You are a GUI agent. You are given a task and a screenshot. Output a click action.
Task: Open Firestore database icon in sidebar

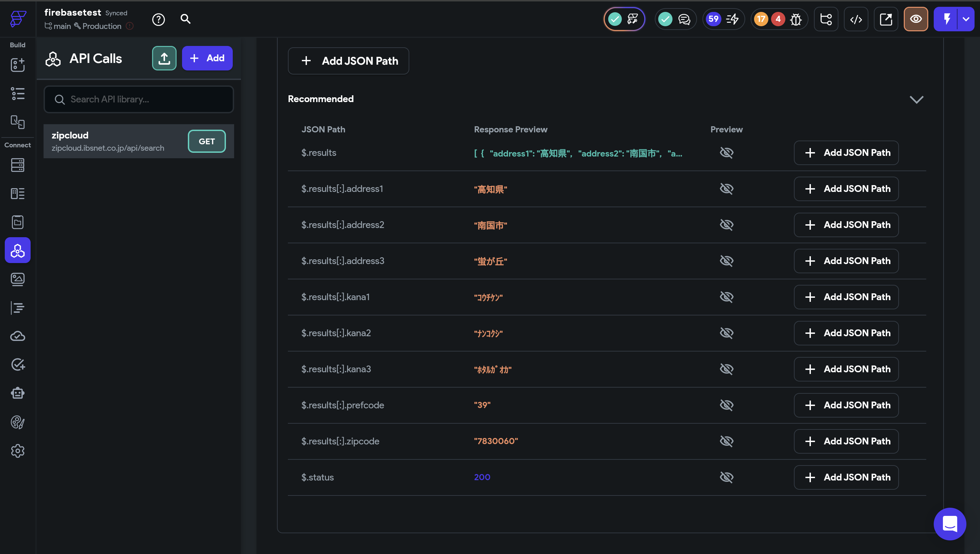click(x=17, y=165)
